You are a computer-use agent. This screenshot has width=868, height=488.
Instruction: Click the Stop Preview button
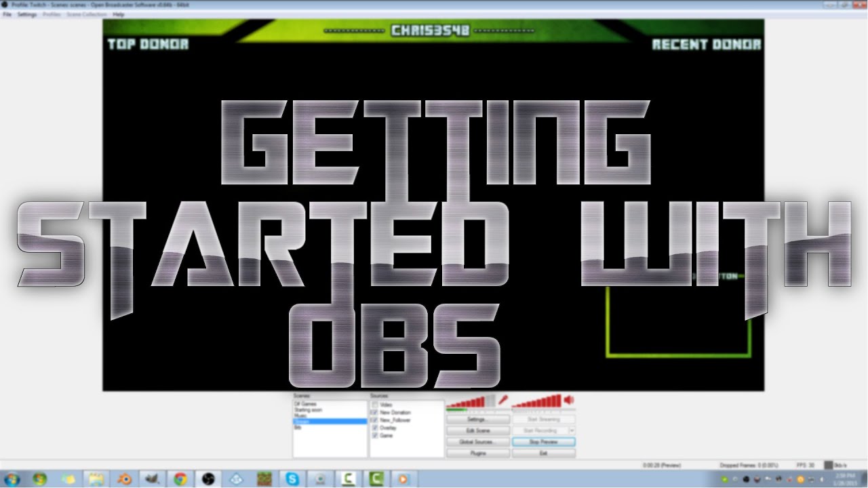pyautogui.click(x=544, y=442)
